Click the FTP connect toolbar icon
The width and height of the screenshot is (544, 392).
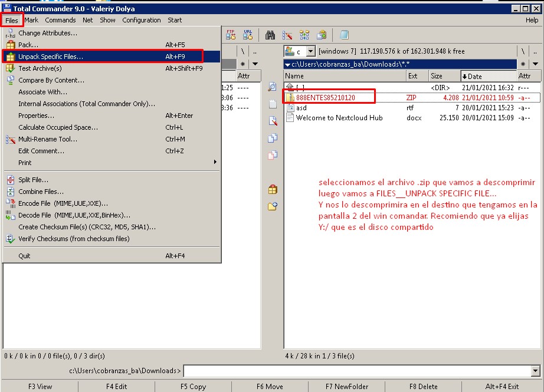[230, 35]
